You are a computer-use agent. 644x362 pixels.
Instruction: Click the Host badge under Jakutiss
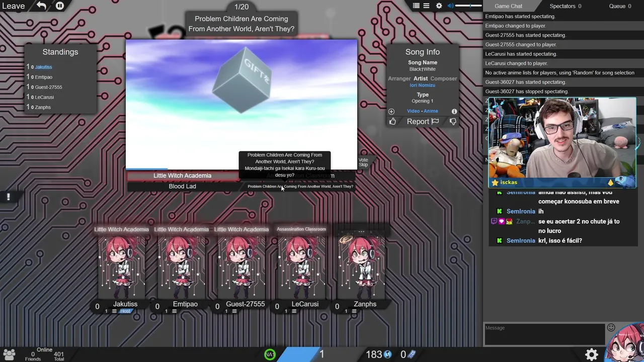tap(125, 311)
